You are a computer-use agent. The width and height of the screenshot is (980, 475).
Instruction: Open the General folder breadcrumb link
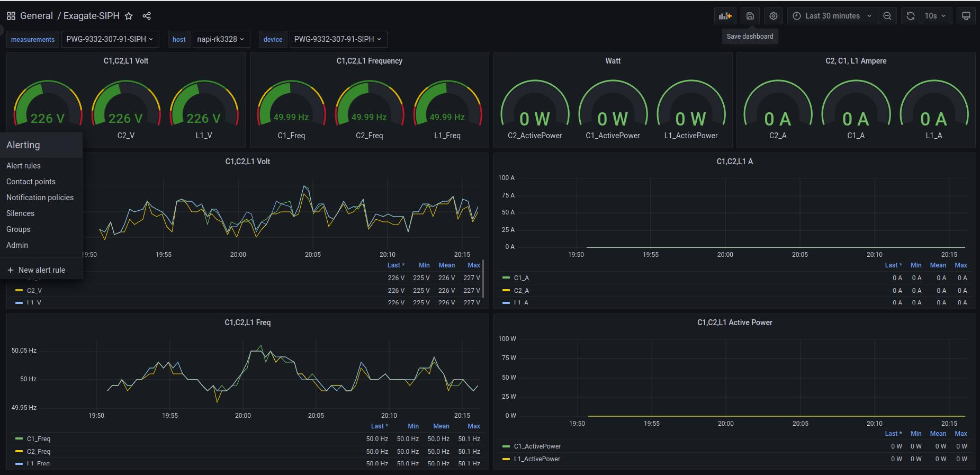coord(36,16)
